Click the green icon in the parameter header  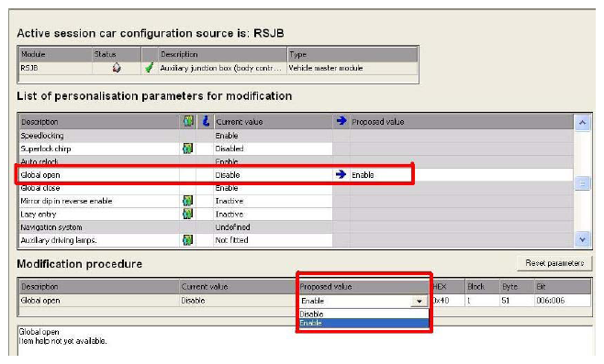(188, 122)
